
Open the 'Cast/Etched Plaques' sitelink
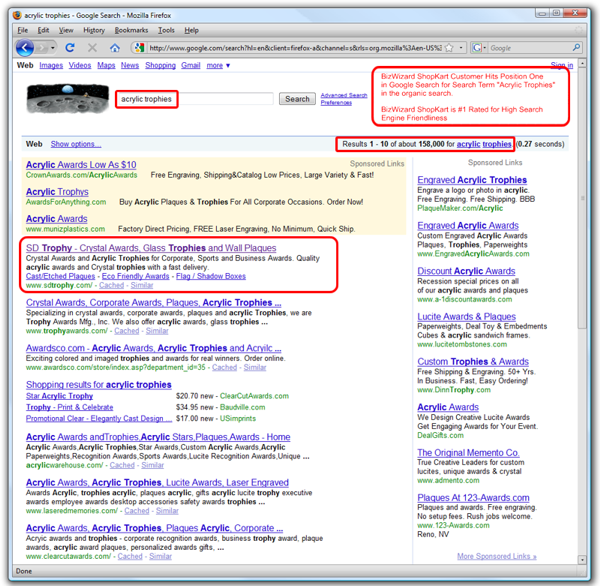point(60,276)
